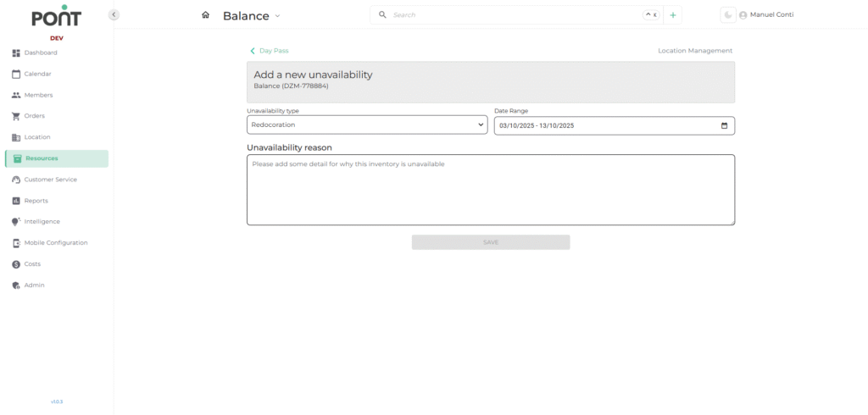Open Customer Service in sidebar
Viewport: 868px width, 415px height.
tap(50, 180)
